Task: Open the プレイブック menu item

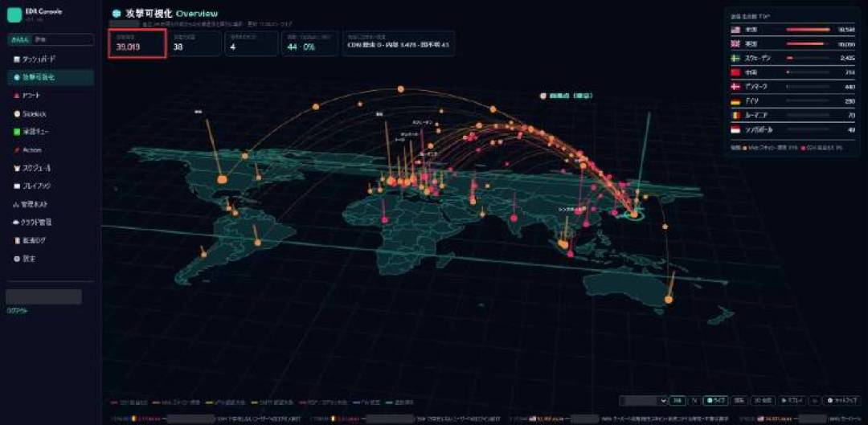Action: click(x=51, y=186)
